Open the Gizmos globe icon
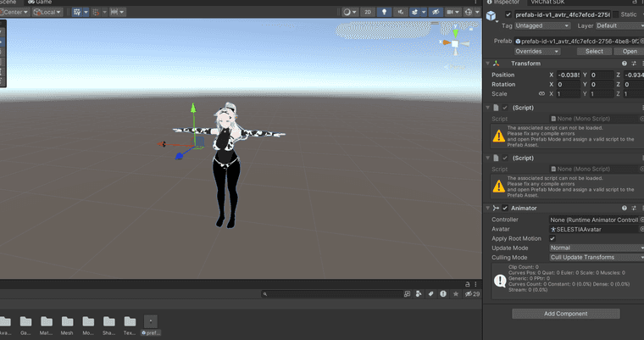This screenshot has width=644, height=340. click(469, 12)
